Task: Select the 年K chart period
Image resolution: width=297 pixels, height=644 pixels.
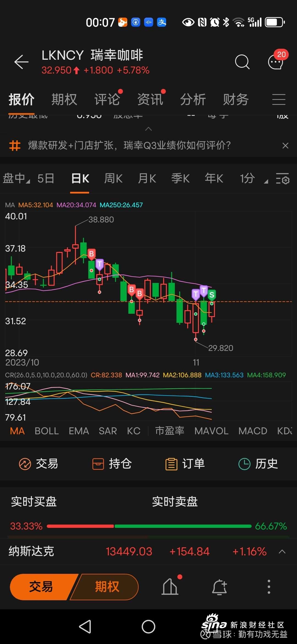Action: pyautogui.click(x=214, y=179)
